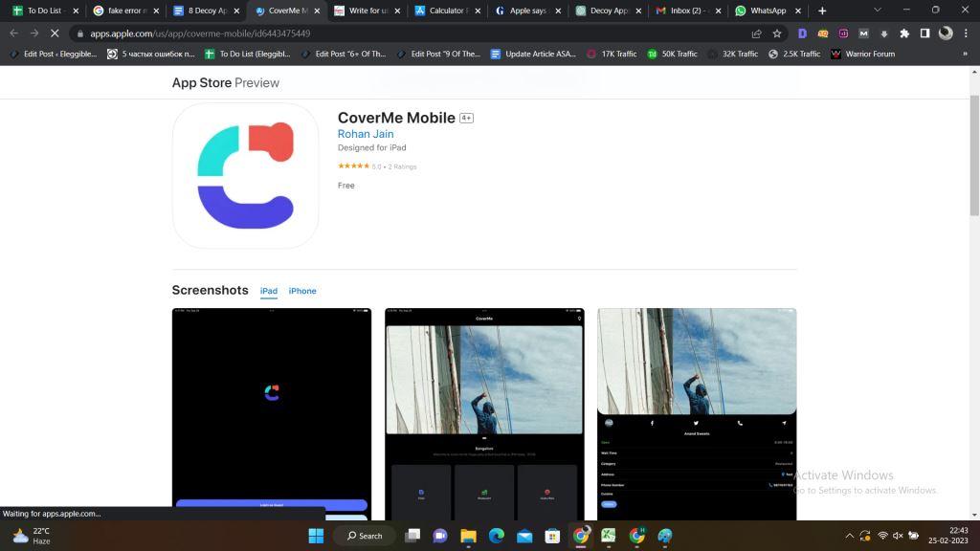The width and height of the screenshot is (980, 551).
Task: Open the third details screenshot
Action: coord(697,413)
